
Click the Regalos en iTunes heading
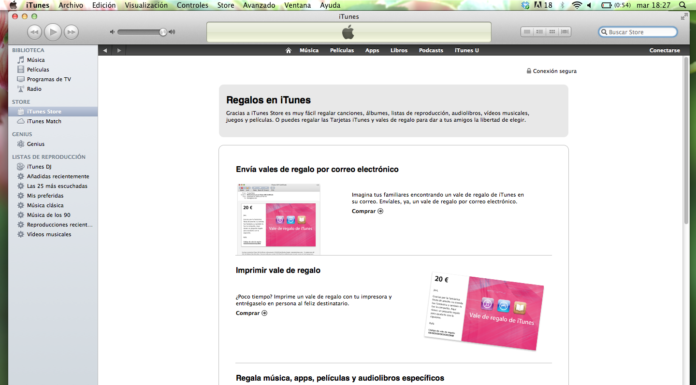268,100
